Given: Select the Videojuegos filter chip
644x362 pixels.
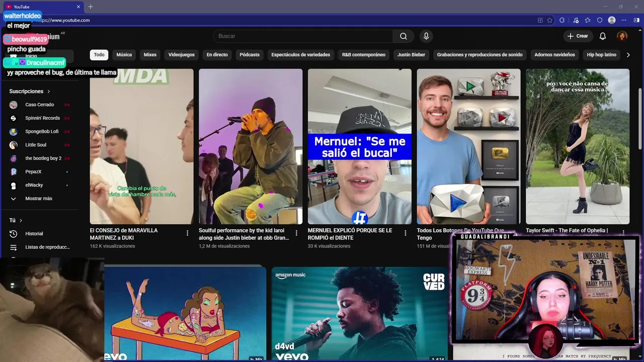Looking at the screenshot, I should 182,55.
